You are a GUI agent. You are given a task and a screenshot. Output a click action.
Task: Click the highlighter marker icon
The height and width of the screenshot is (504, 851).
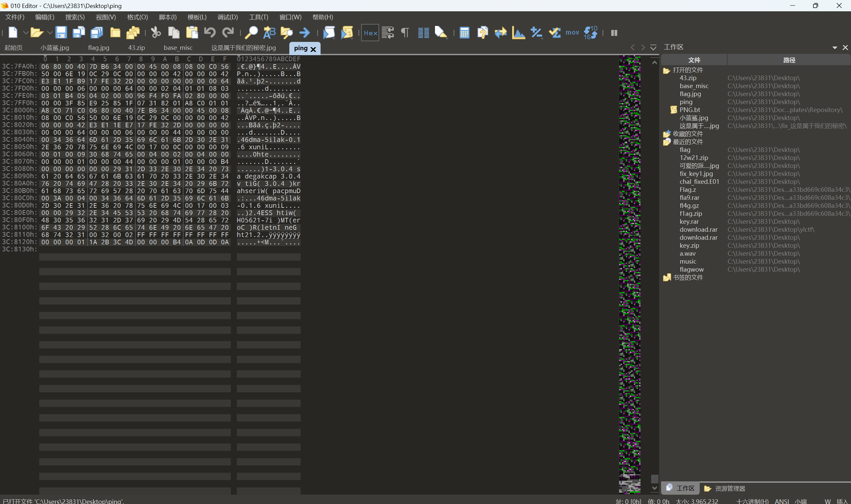[441, 33]
